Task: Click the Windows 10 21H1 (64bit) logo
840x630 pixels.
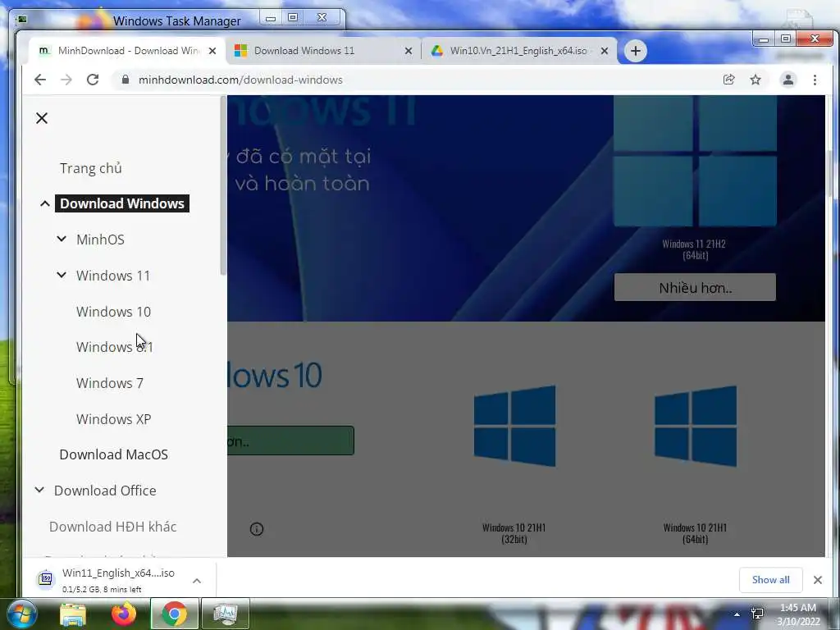Action: 696,426
